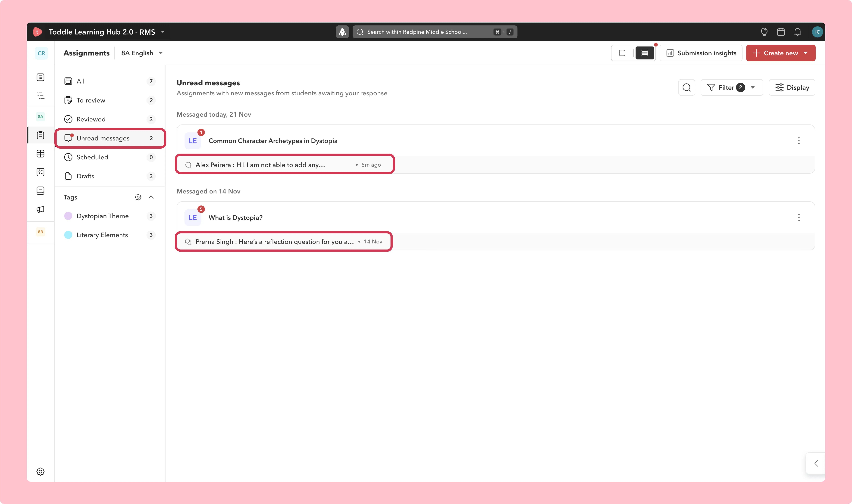Open the settings gear at bottom of left rail
This screenshot has width=852, height=504.
point(40,471)
